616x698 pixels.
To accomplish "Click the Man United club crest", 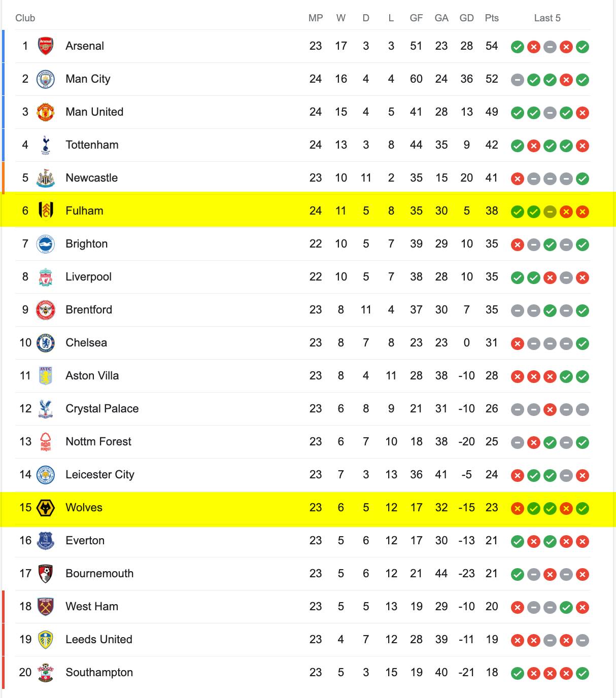I will 46,112.
